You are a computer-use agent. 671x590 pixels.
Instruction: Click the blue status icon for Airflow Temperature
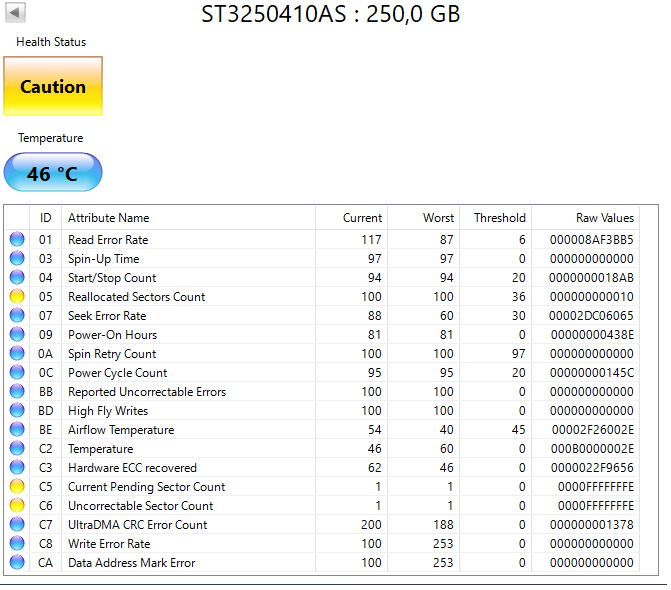coord(17,429)
